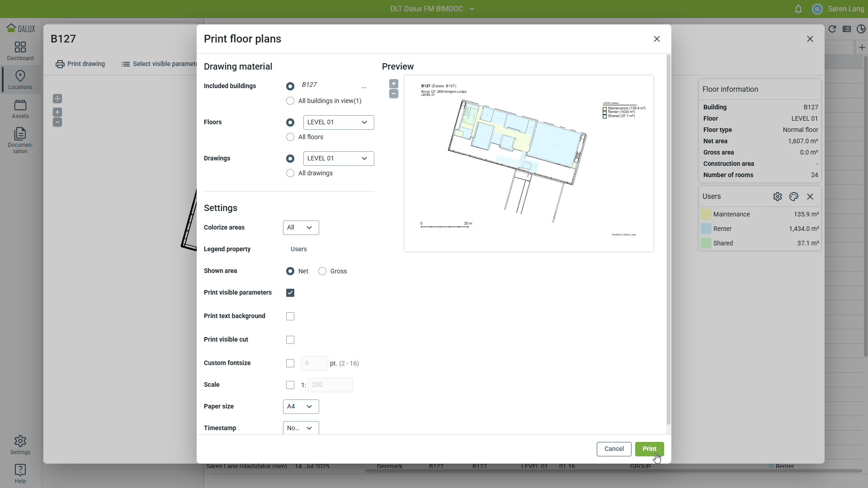This screenshot has width=868, height=488.
Task: Open the DLT Dalux FM BIMDOC project menu
Action: point(432,9)
